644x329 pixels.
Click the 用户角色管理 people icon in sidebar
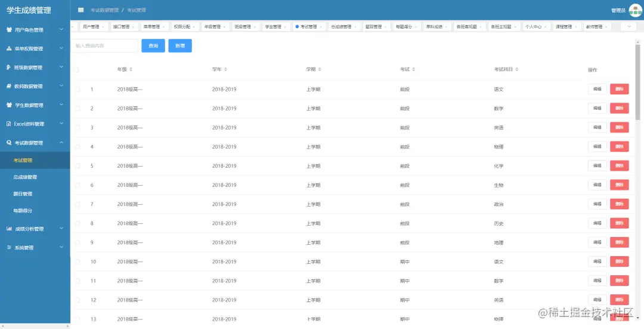9,30
